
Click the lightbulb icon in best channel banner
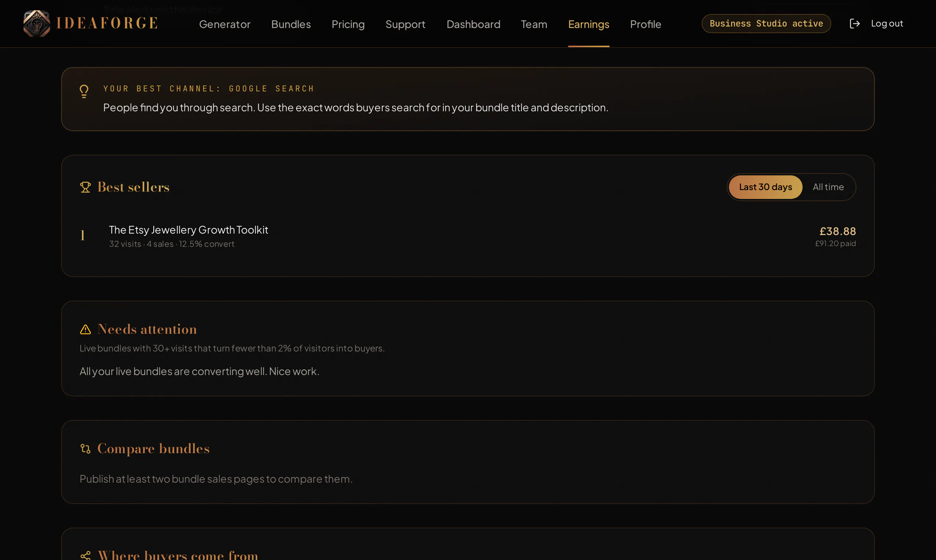click(x=84, y=91)
